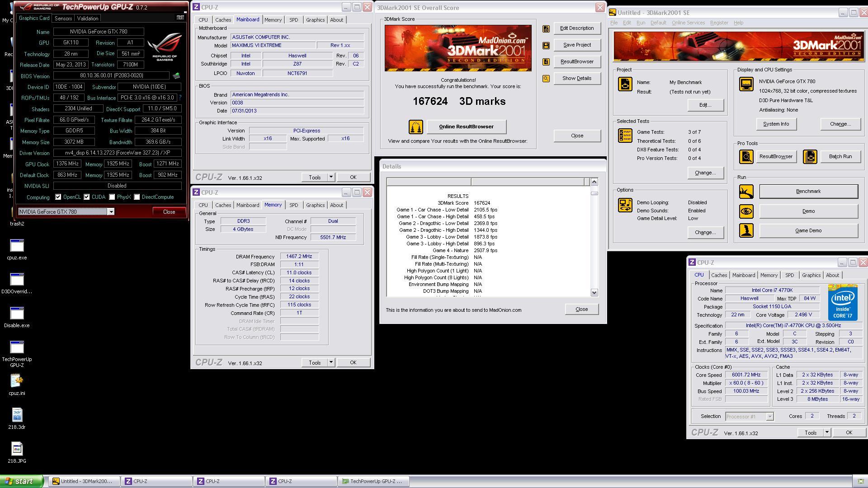
Task: Click the Bus Interface question mark icon
Action: [180, 98]
